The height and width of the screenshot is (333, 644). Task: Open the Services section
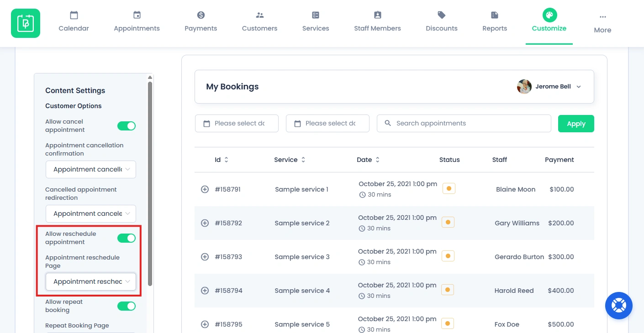(316, 22)
